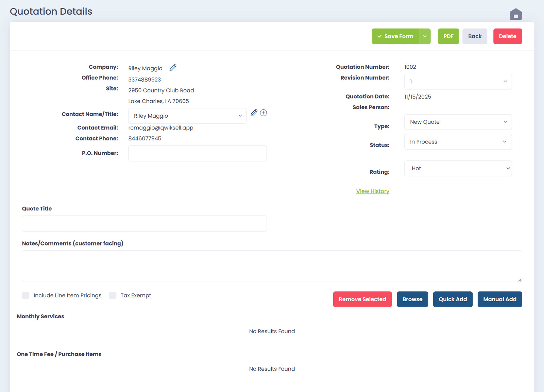The width and height of the screenshot is (544, 392).
Task: Open the View History link
Action: (373, 191)
